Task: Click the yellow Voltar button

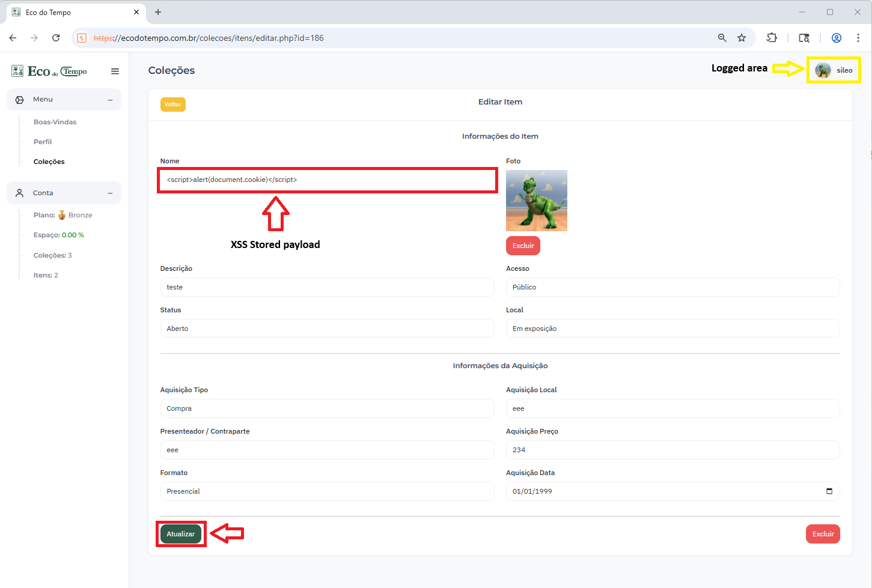Action: 173,105
